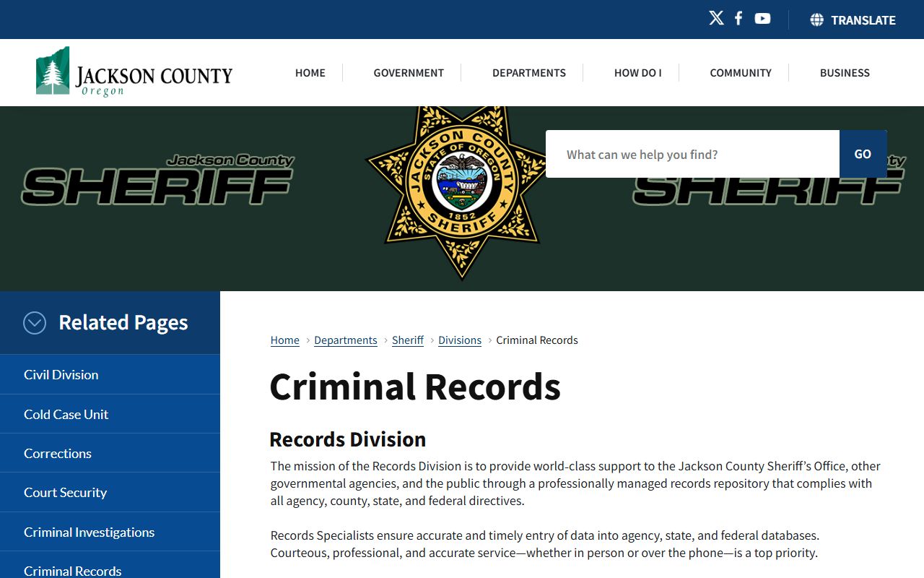This screenshot has height=578, width=924.
Task: Open the HOME menu item
Action: pos(310,73)
